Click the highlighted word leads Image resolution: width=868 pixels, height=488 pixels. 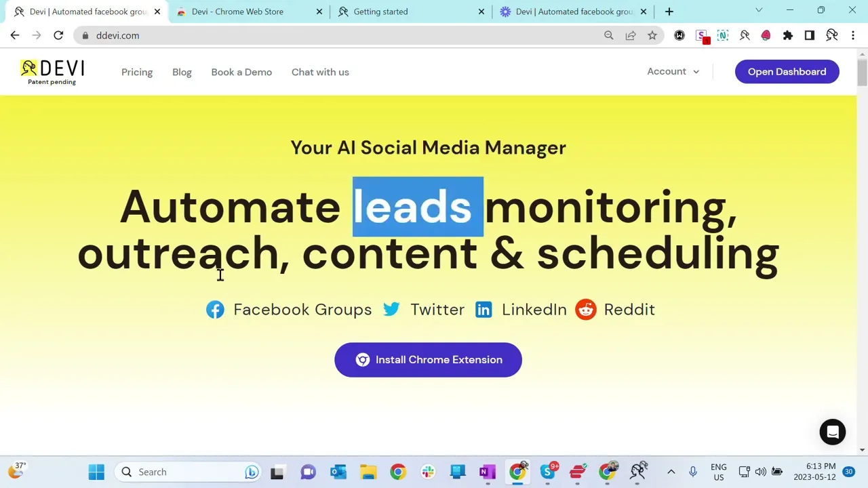pyautogui.click(x=418, y=207)
